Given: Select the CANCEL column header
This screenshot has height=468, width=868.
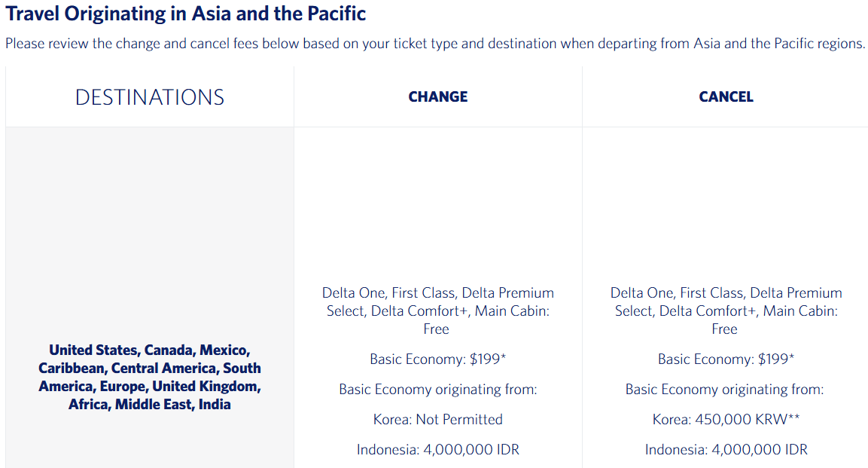Looking at the screenshot, I should 726,96.
